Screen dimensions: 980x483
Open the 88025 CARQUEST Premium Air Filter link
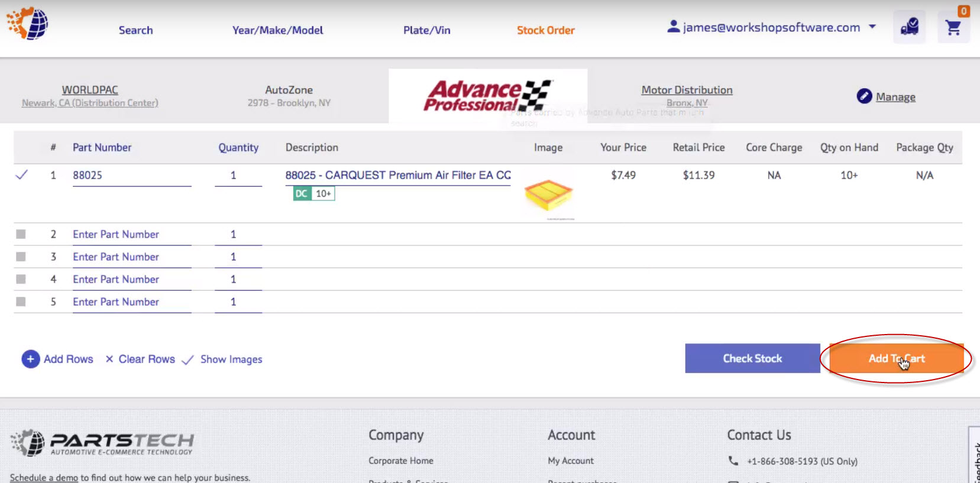tap(398, 175)
